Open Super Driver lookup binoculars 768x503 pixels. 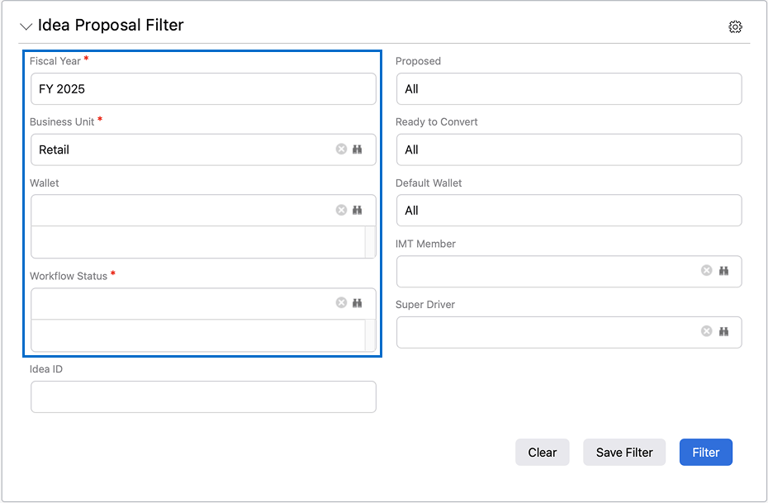[723, 331]
